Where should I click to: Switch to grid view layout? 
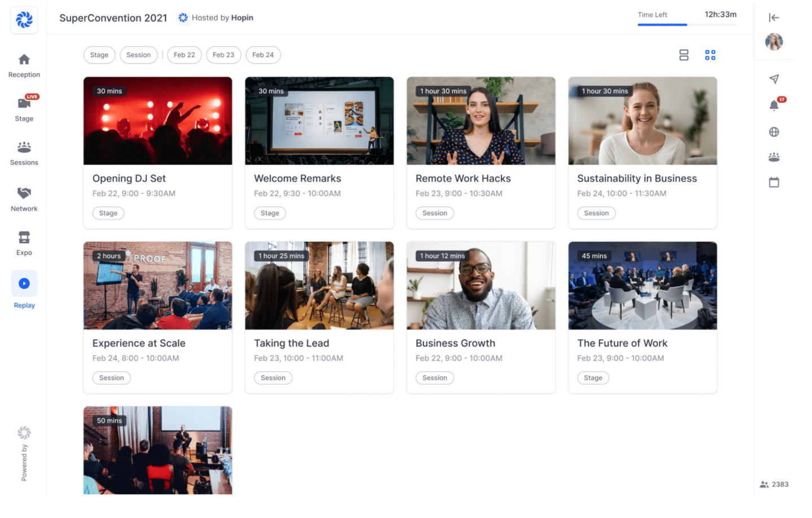(x=710, y=55)
